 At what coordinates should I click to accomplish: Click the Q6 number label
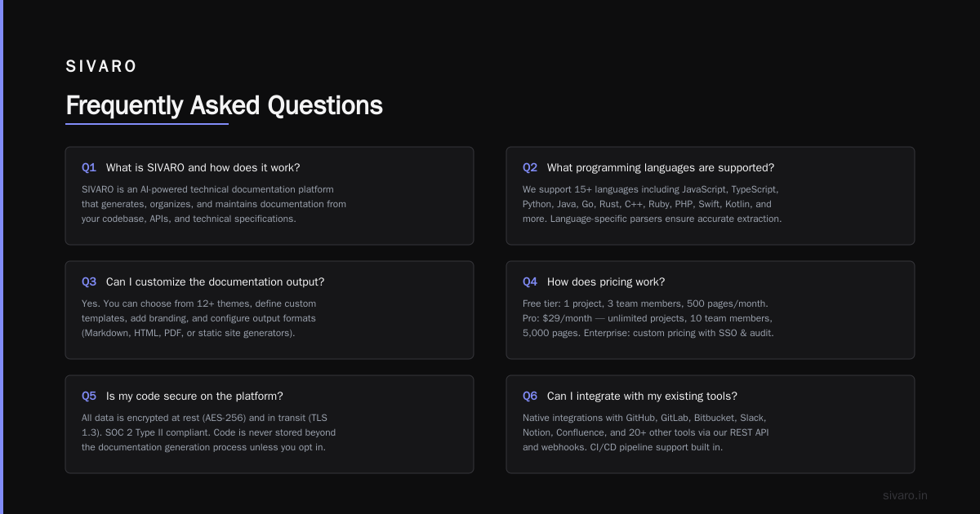coord(530,396)
